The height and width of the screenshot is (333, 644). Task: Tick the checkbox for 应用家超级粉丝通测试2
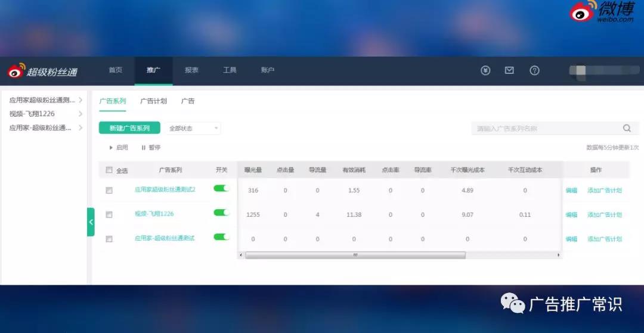(x=109, y=190)
